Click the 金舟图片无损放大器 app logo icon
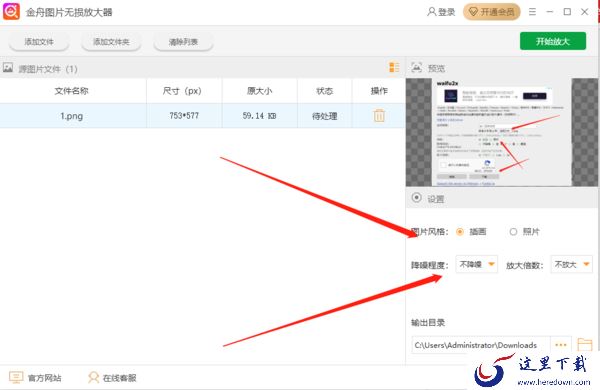The image size is (600, 390). point(11,11)
